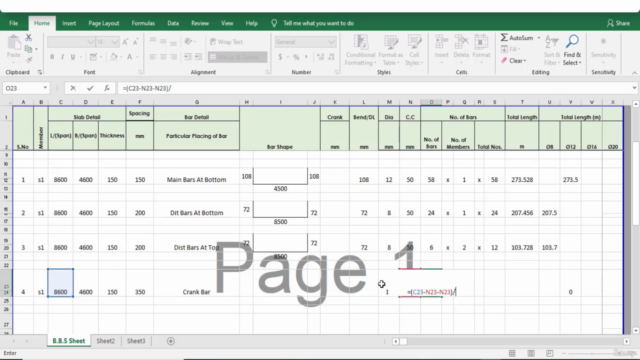
Task: Open the Font Color dropdown arrow
Action: (x=137, y=57)
